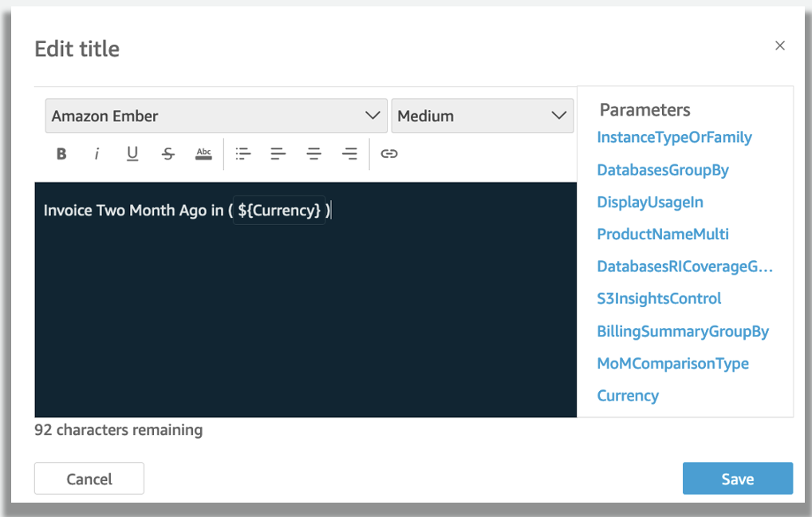Select the InstanceTypeOrFamily parameter
812x517 pixels.
click(x=674, y=137)
